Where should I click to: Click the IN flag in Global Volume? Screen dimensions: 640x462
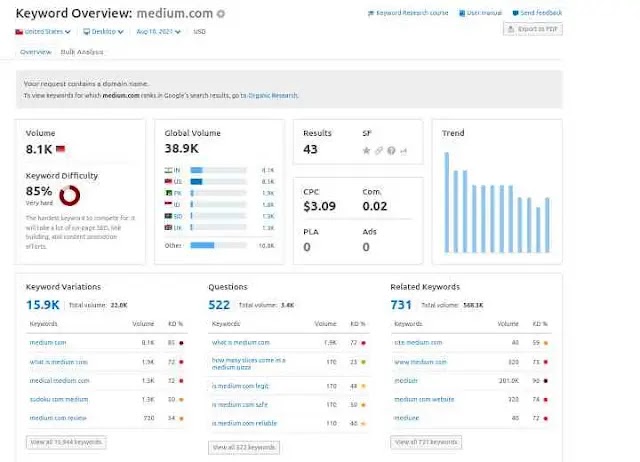point(168,170)
